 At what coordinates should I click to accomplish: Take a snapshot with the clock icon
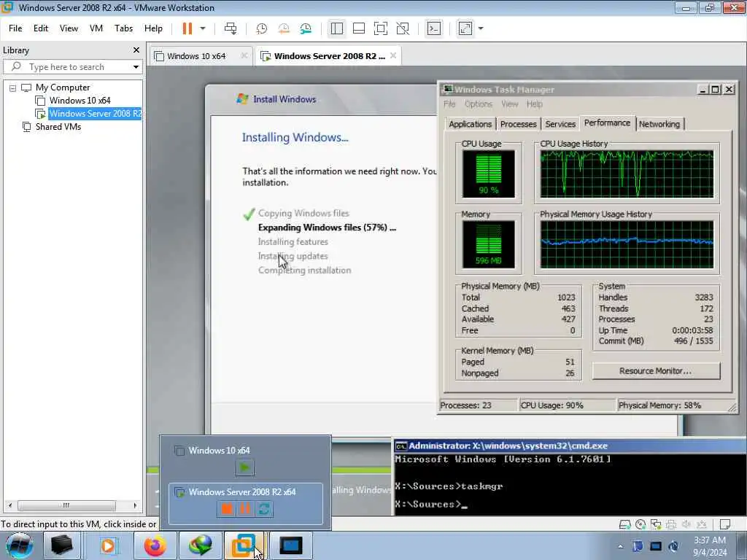262,28
